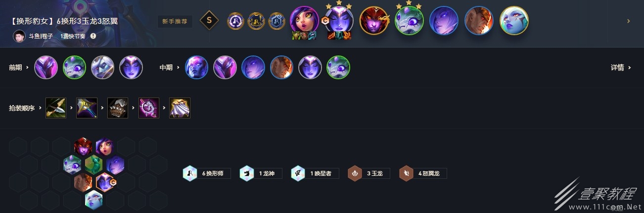
Task: Click the spiked Chain Vest item icon
Action: click(x=118, y=108)
